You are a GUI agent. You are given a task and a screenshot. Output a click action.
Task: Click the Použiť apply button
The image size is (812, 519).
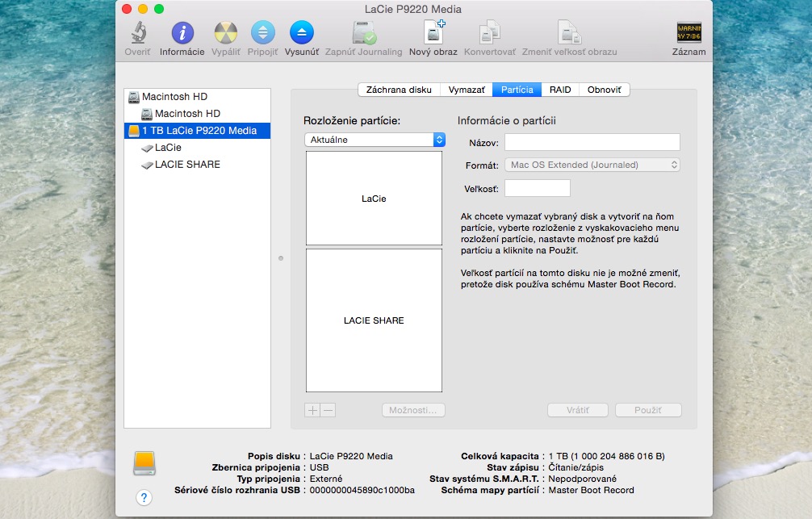(648, 410)
